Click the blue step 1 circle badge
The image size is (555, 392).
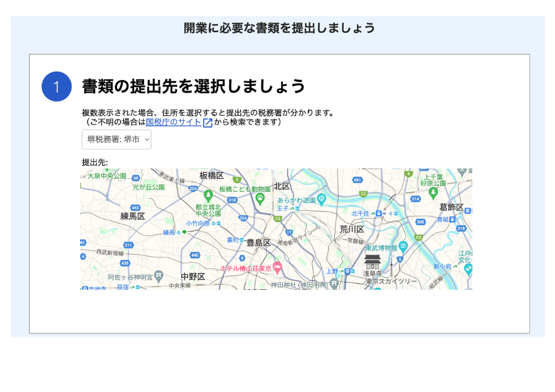pyautogui.click(x=56, y=87)
